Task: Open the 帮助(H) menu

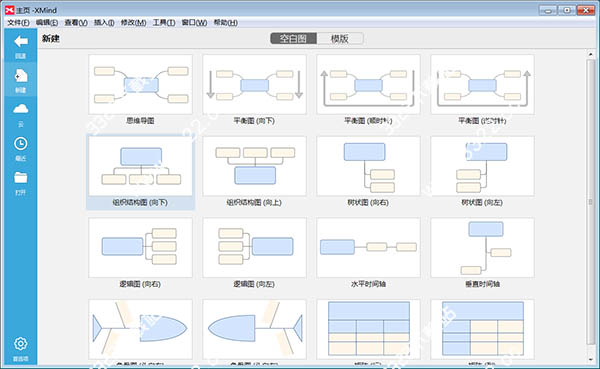Action: 226,23
